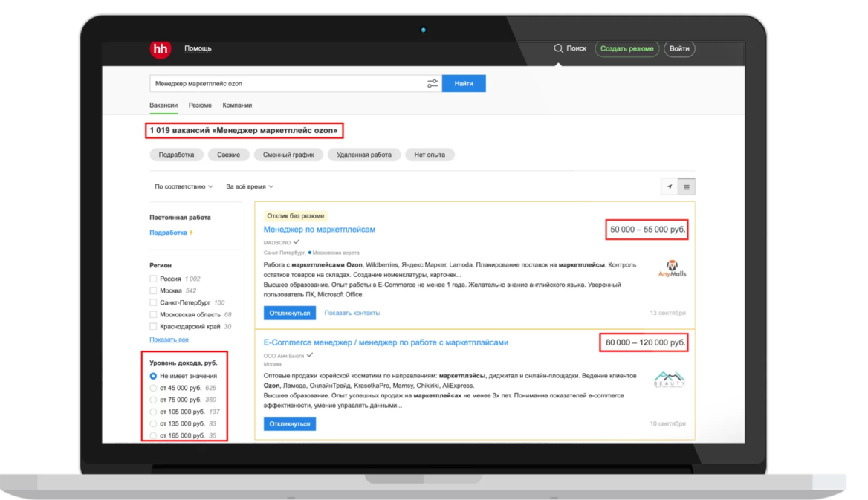Viewport: 868px width, 500px height.
Task: Open advanced search filters icon
Action: 433,84
